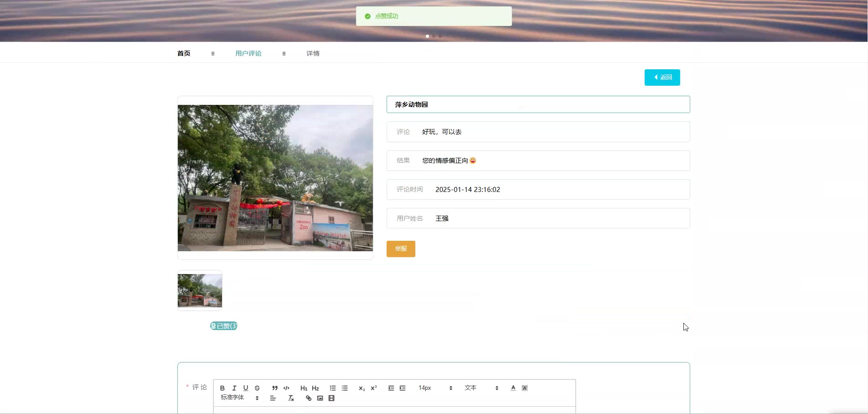Select the small zoo thumbnail image
The height and width of the screenshot is (414, 868).
(x=200, y=290)
